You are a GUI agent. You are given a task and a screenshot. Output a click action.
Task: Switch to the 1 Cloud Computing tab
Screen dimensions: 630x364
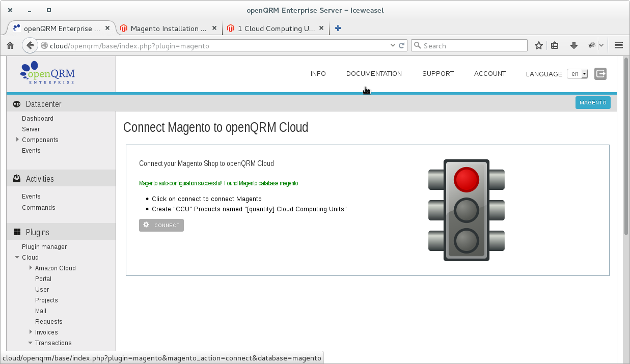pos(276,29)
